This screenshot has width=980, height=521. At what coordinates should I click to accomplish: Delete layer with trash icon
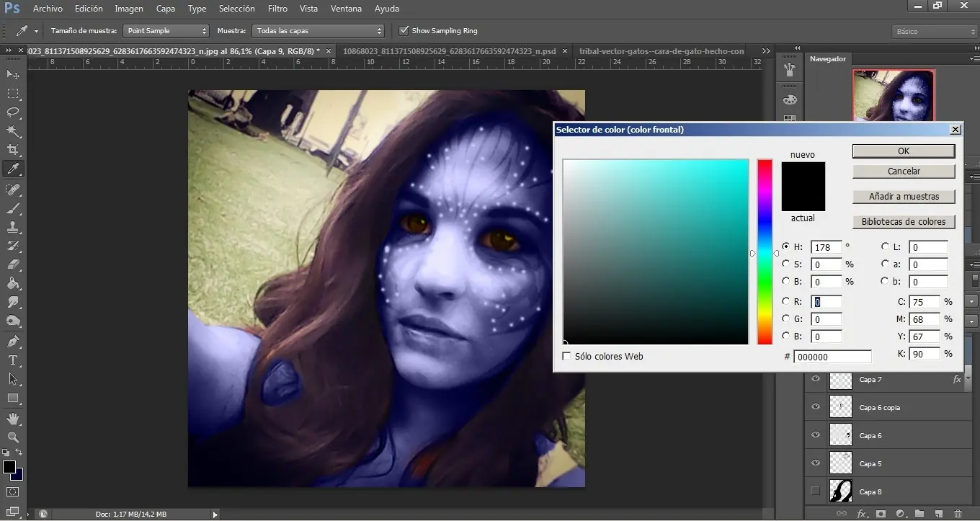point(958,513)
